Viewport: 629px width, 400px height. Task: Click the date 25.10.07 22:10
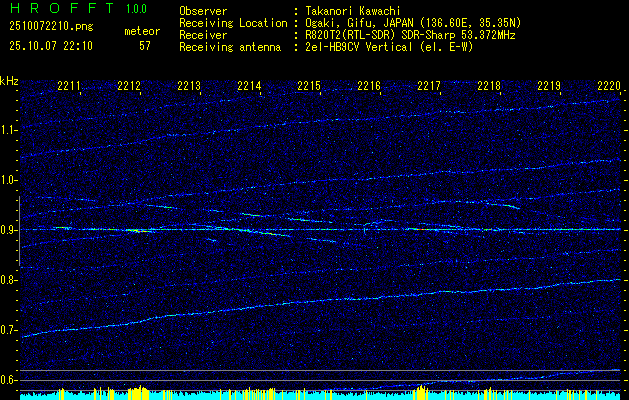[51, 46]
